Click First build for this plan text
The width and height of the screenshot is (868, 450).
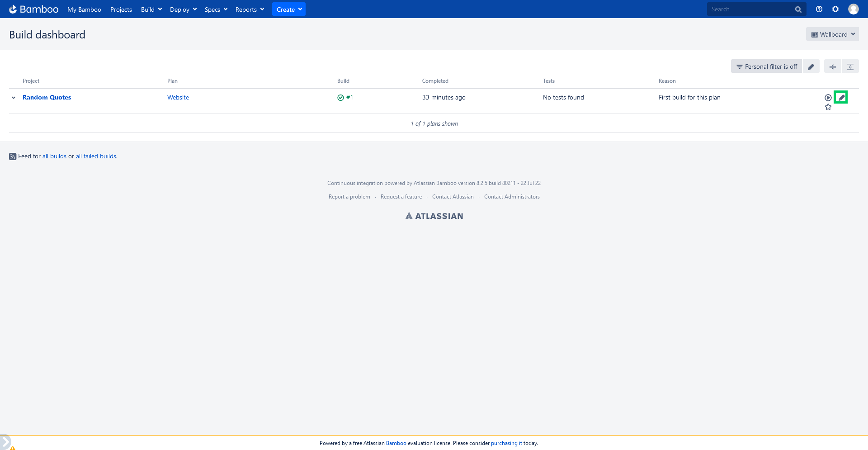coord(689,97)
